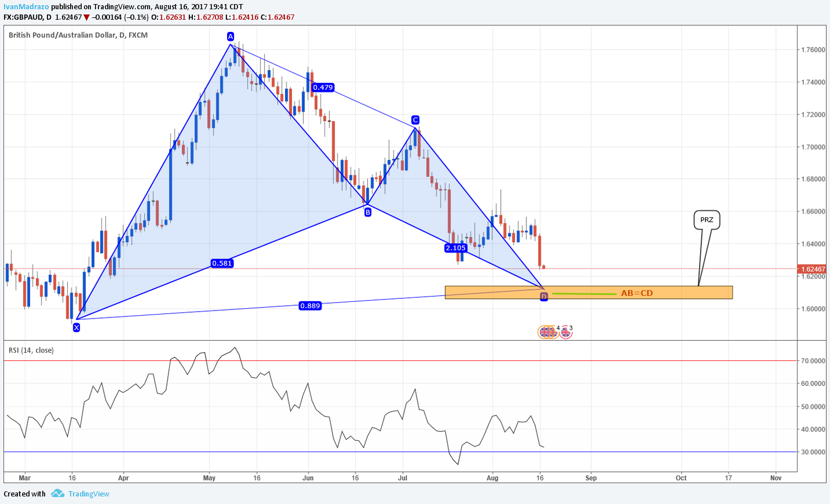
Task: Click the FX:GBPAUD symbol header text
Action: 27,17
